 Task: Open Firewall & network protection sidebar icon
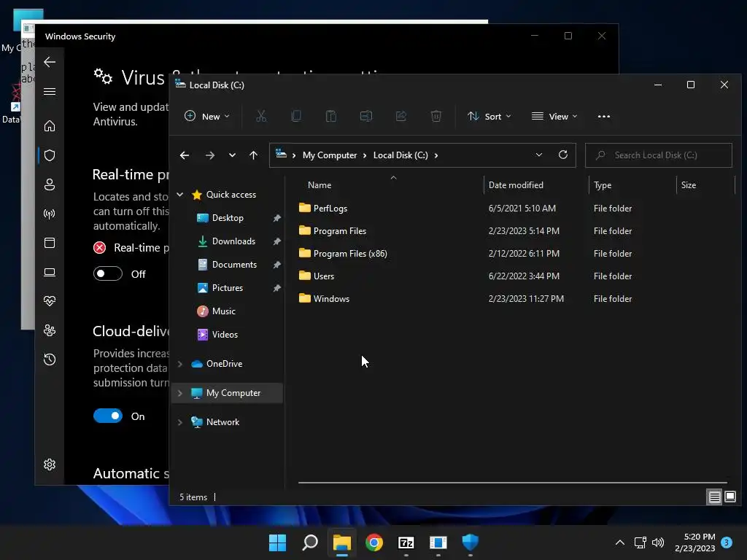point(50,214)
